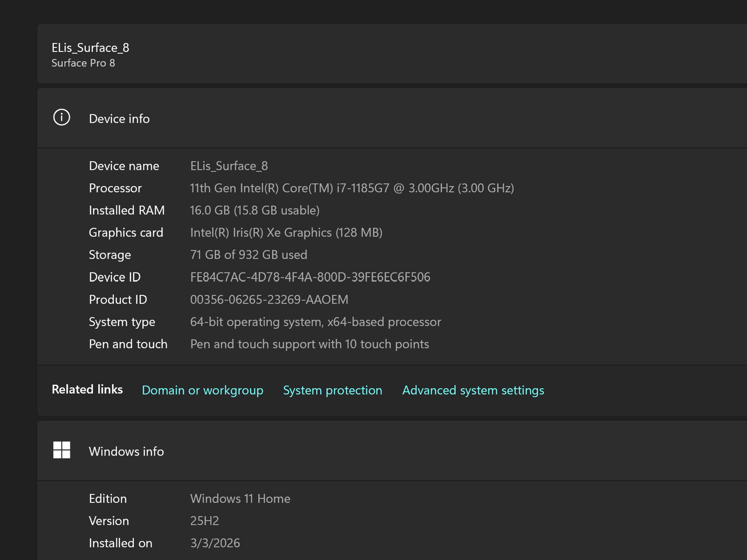
Task: Click the 71 GB of 932 GB used value
Action: click(249, 255)
